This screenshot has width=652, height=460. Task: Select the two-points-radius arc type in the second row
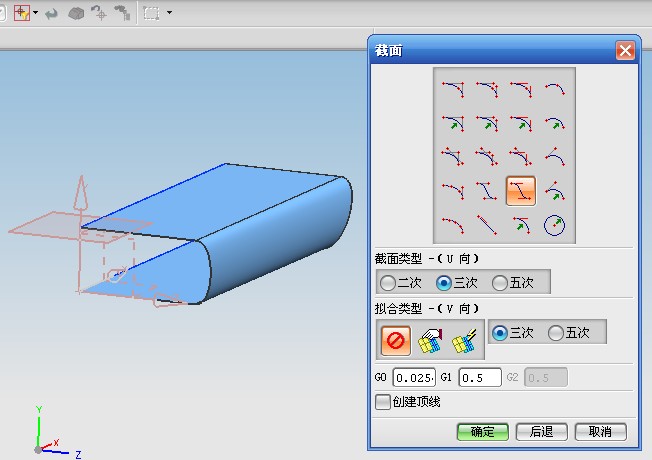coord(555,124)
